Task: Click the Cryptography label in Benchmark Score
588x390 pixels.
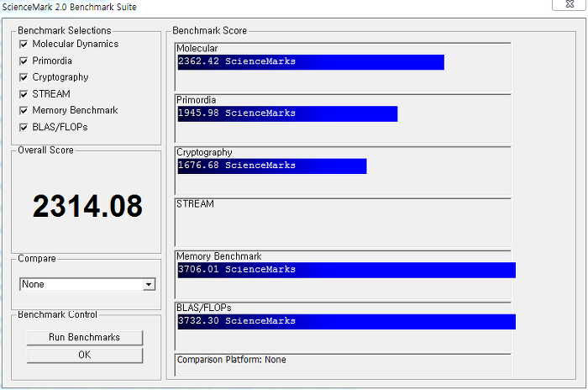Action: point(204,152)
